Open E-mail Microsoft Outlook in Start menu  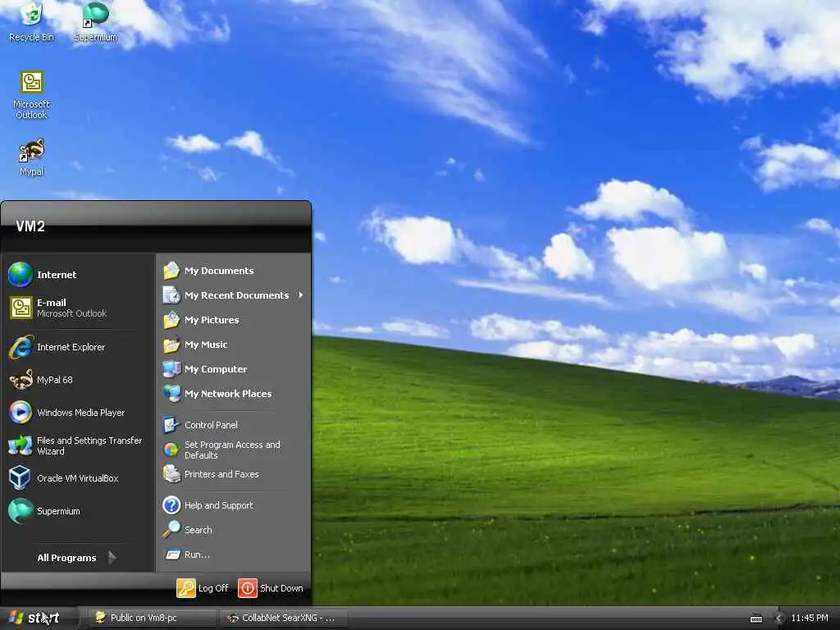(x=78, y=308)
